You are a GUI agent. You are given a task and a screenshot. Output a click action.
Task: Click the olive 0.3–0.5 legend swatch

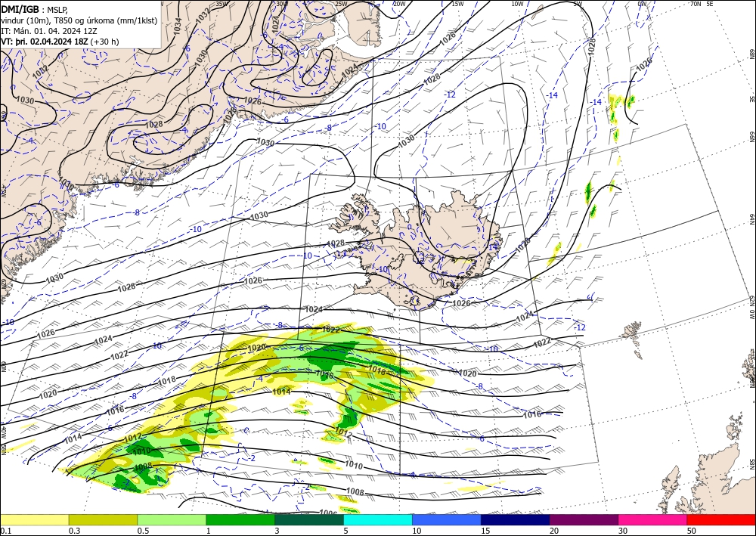click(103, 519)
